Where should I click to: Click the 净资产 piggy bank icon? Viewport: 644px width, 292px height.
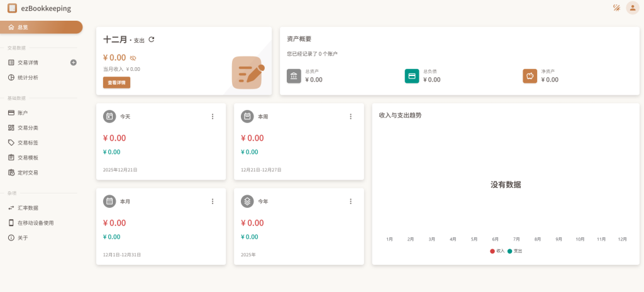[x=530, y=76]
